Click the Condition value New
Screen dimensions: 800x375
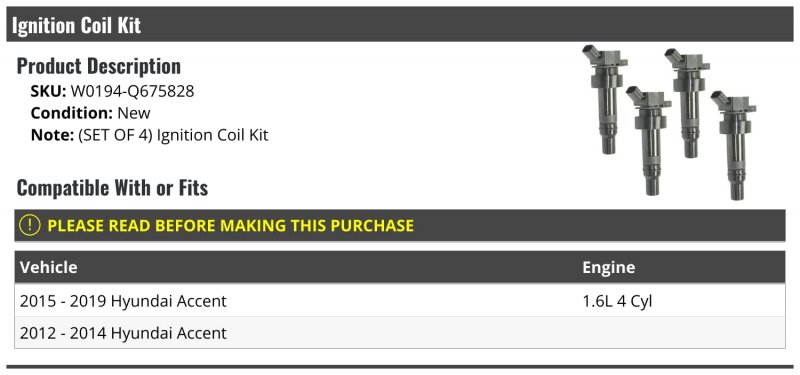tap(134, 113)
